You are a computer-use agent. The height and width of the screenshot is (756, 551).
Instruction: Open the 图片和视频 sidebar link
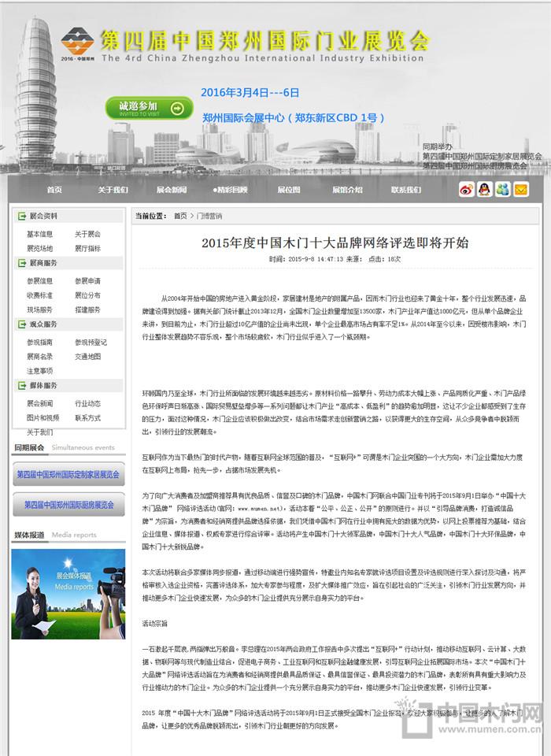pyautogui.click(x=43, y=417)
